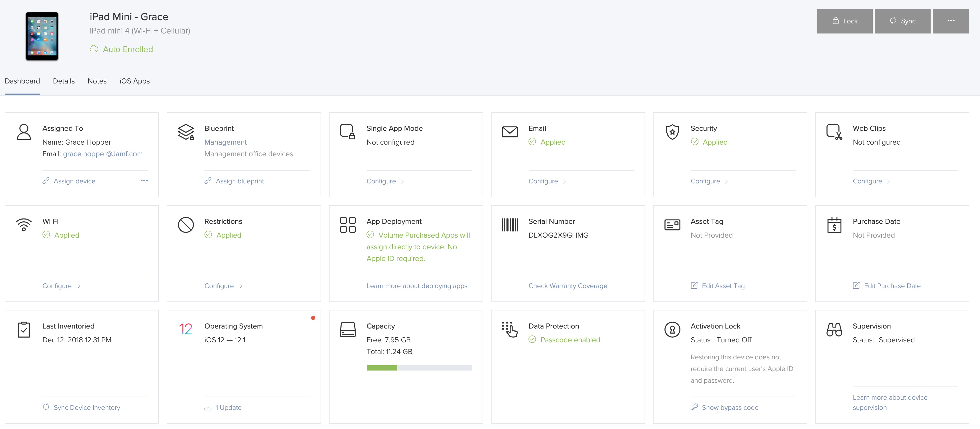Click the Supervision binoculars icon

click(x=834, y=330)
